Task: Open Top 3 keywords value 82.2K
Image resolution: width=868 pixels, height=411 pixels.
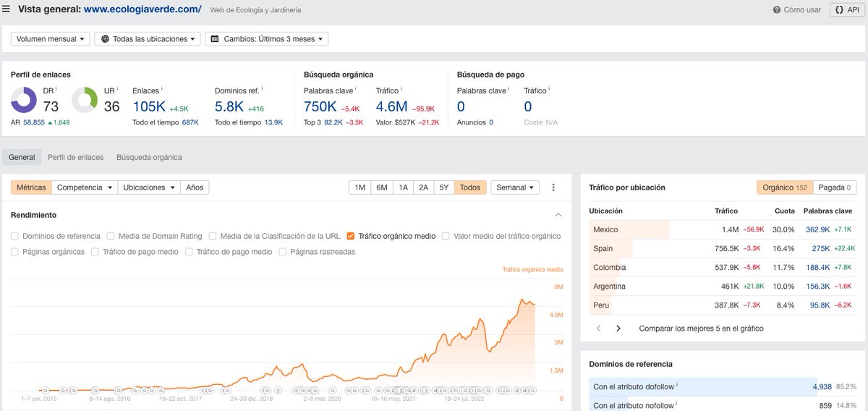Action: click(333, 122)
